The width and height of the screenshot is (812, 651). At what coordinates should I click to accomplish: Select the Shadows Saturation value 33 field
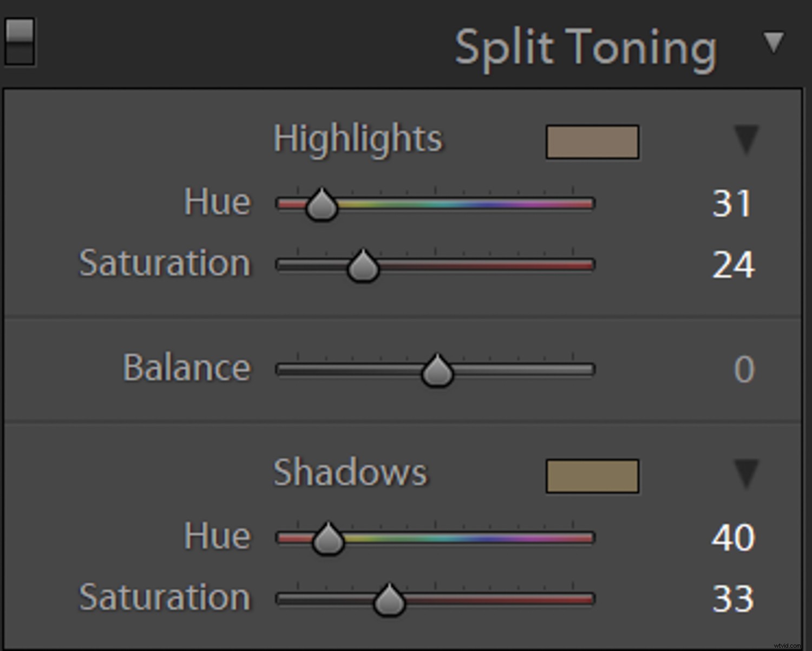(x=733, y=599)
